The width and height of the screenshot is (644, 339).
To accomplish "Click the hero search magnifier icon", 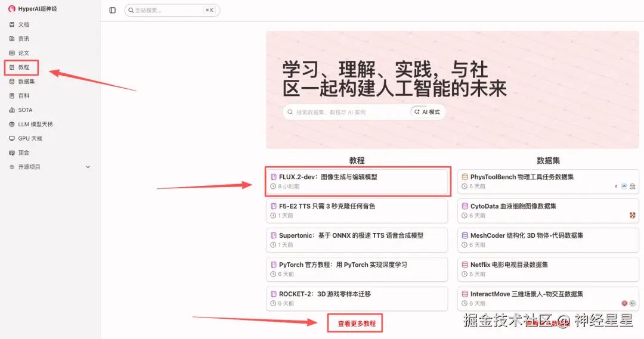I will pyautogui.click(x=290, y=112).
